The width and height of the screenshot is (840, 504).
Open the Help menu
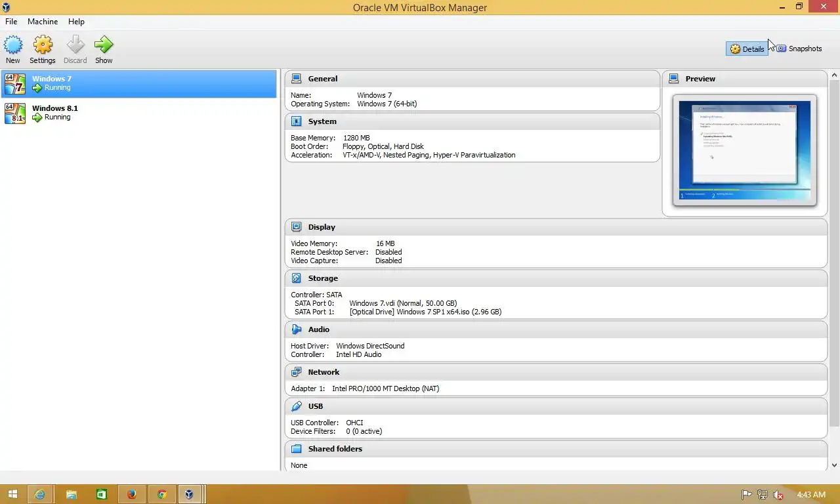point(76,22)
